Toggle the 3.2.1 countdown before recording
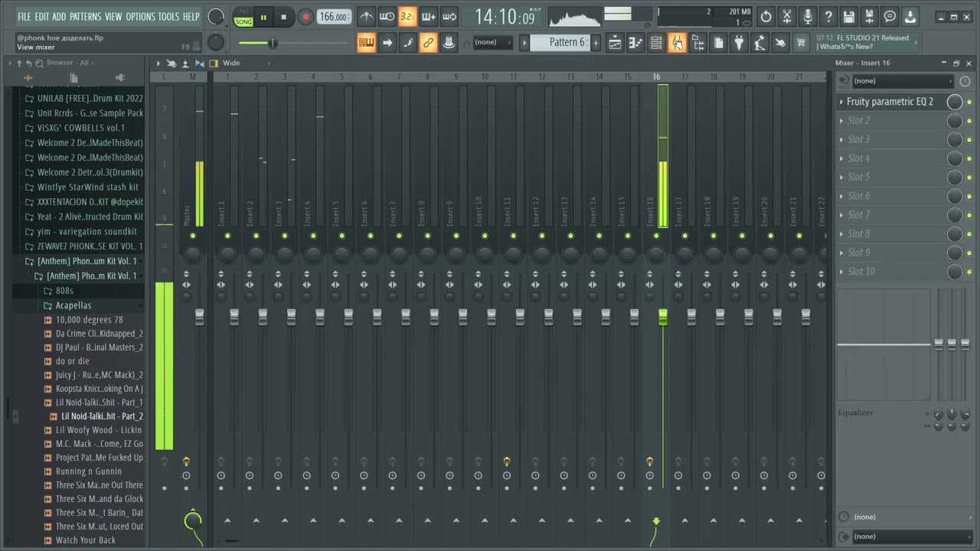Viewport: 980px width, 551px height. tap(408, 16)
